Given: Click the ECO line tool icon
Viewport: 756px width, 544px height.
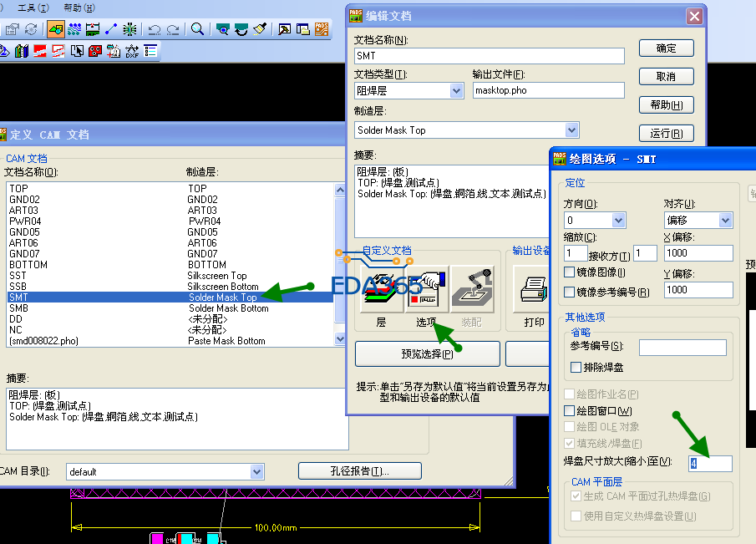Looking at the screenshot, I should 111,29.
